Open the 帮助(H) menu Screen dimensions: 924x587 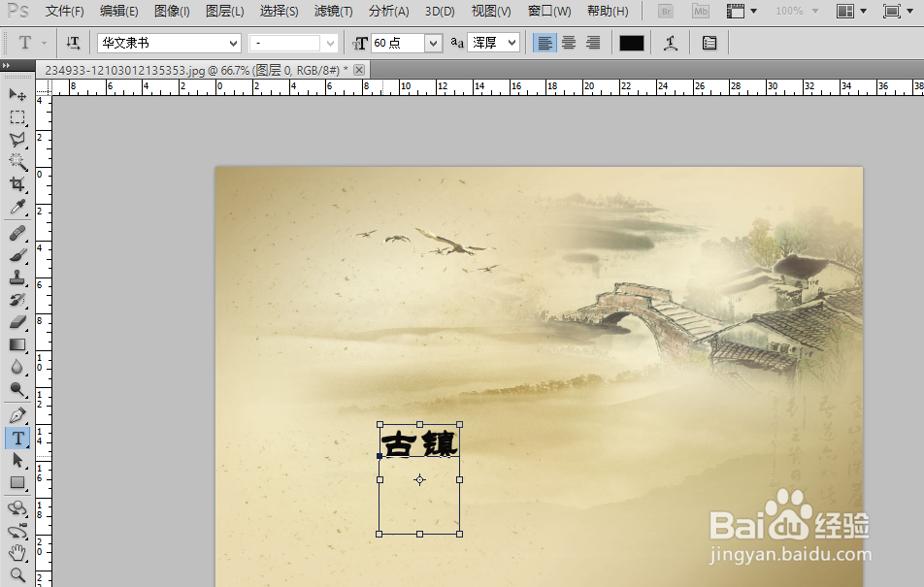[x=608, y=12]
